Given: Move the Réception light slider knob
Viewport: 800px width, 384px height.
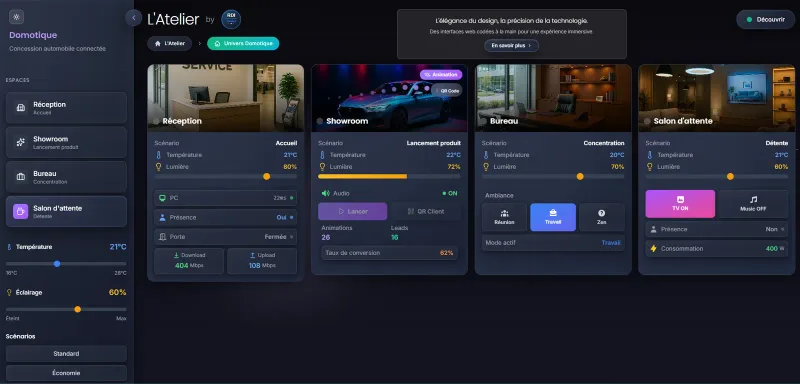Looking at the screenshot, I should (266, 176).
